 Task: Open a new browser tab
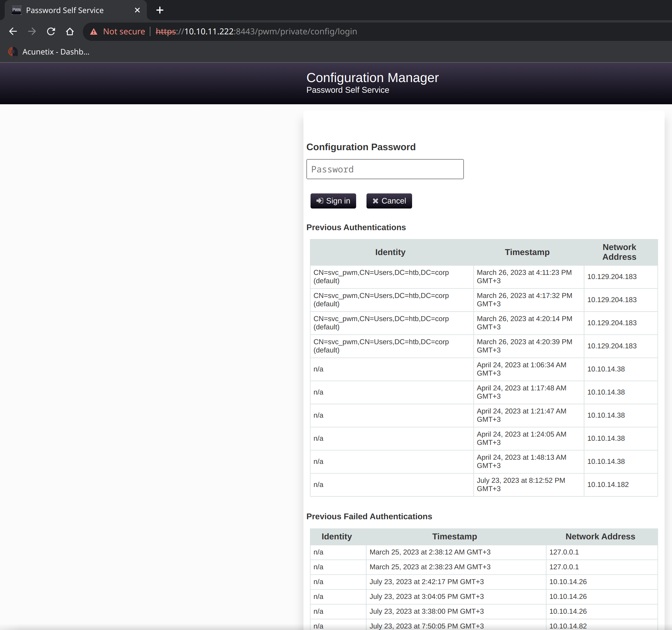(x=160, y=10)
